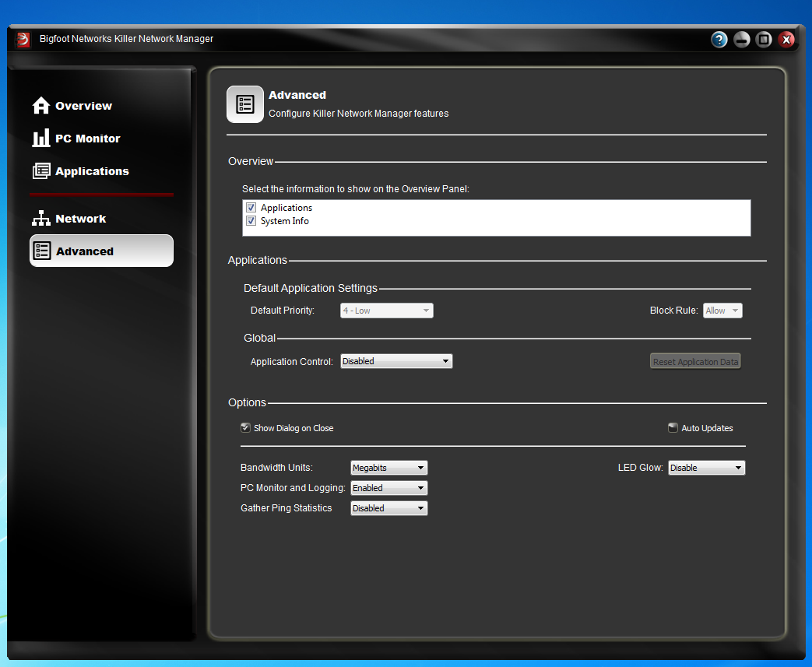Screen dimensions: 812x667
Task: Expand the PC Monitor and Logging dropdown
Action: (389, 488)
